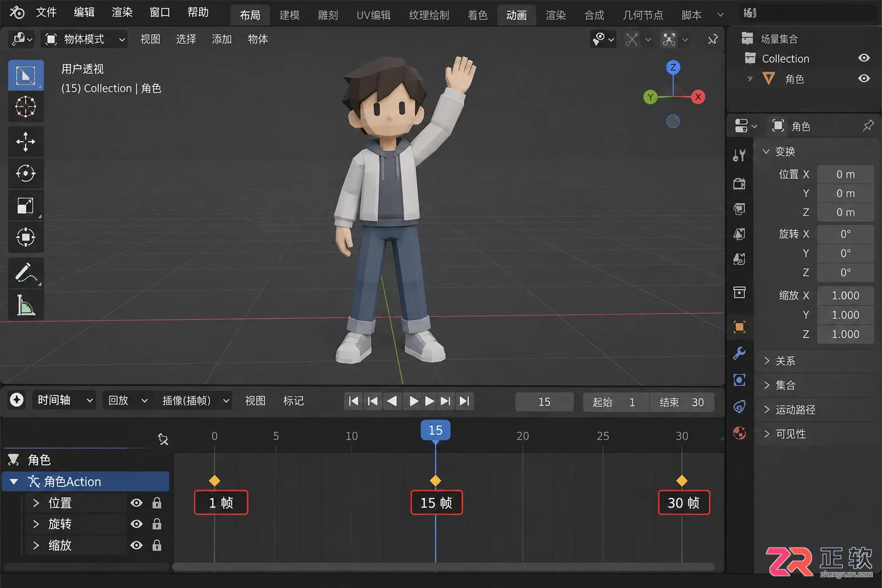
Task: Activate the 3D cursor tool
Action: [26, 107]
